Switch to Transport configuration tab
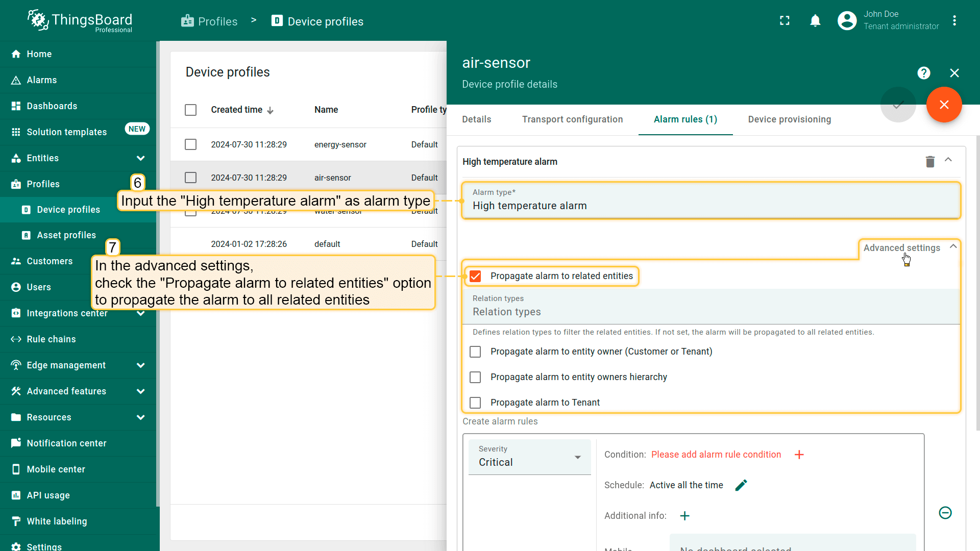Viewport: 980px width, 551px height. [572, 119]
